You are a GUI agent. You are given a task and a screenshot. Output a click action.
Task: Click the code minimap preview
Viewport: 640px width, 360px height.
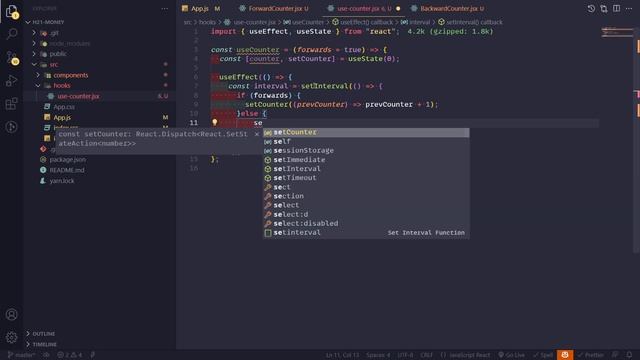point(617,32)
